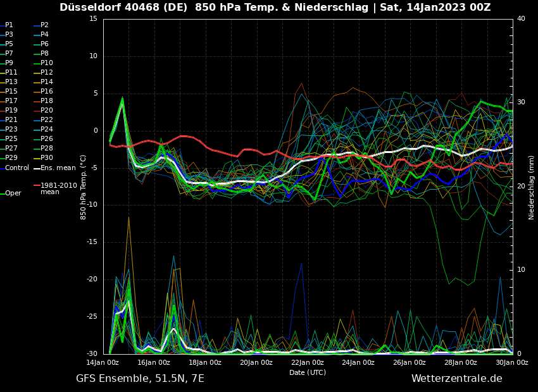Click the GFS Ensemble footer text
Screen dimensions: 538x392
coord(140,379)
